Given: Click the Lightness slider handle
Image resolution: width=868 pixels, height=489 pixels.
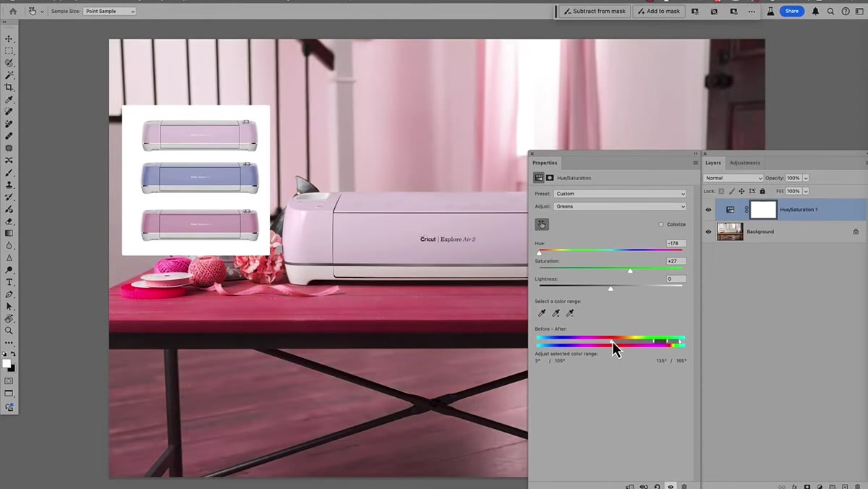Looking at the screenshot, I should (610, 289).
